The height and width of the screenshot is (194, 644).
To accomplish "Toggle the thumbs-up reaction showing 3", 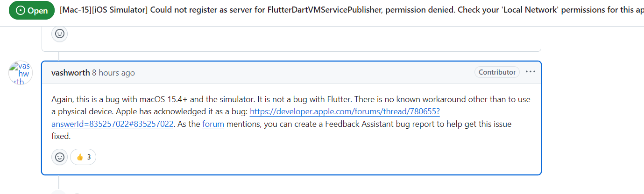I will (83, 157).
